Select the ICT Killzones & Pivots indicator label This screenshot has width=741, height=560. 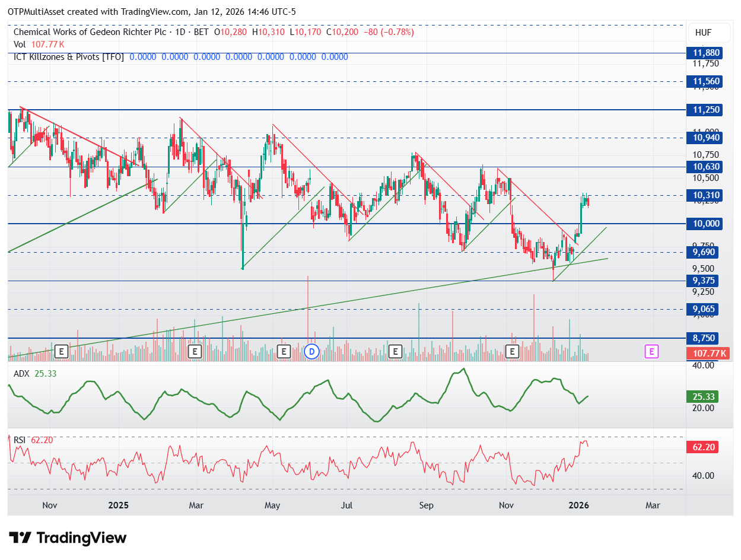pos(68,57)
